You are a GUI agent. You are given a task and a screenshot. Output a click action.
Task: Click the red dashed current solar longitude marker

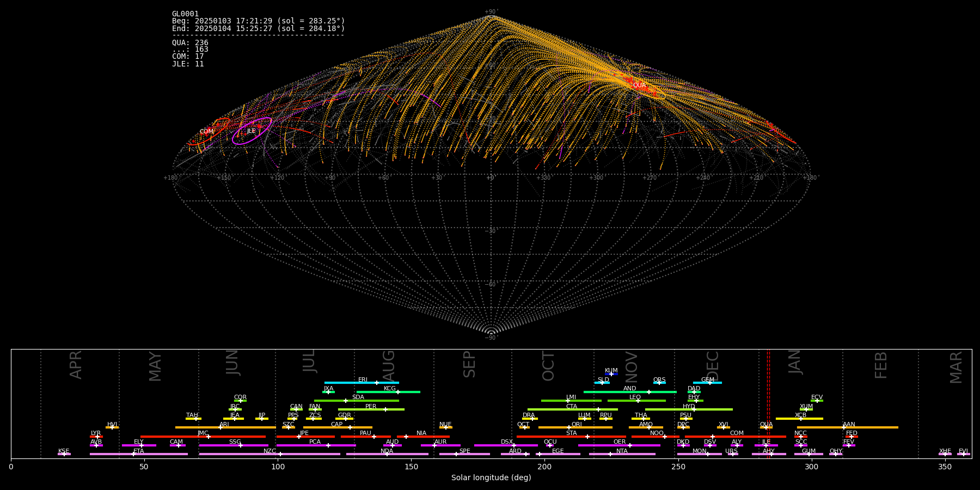click(768, 403)
